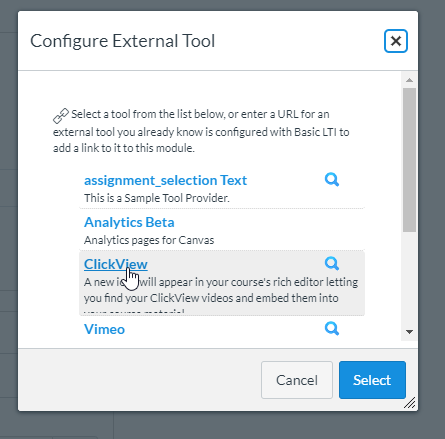Click the 'Configure External Tool' dialog title
The image size is (445, 439).
pos(122,41)
